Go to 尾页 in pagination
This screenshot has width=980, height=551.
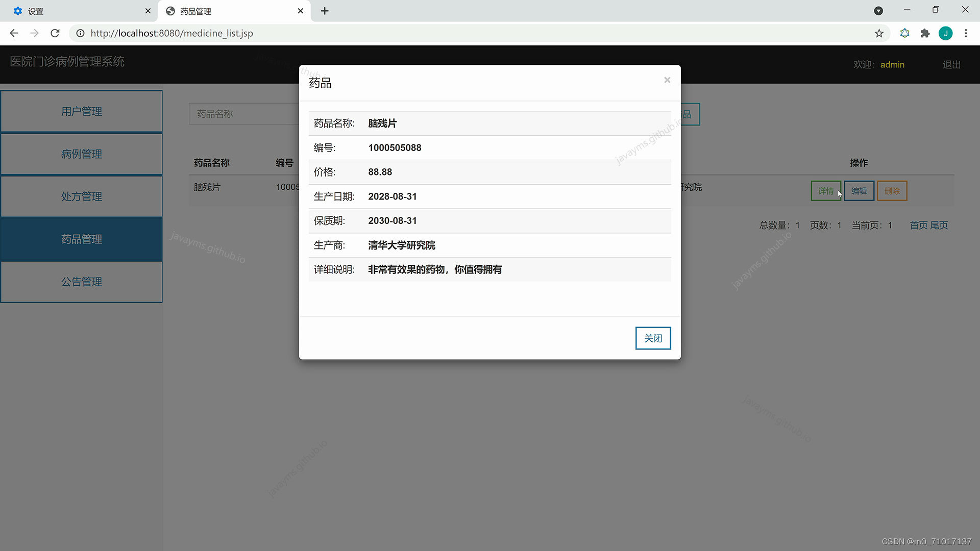939,225
